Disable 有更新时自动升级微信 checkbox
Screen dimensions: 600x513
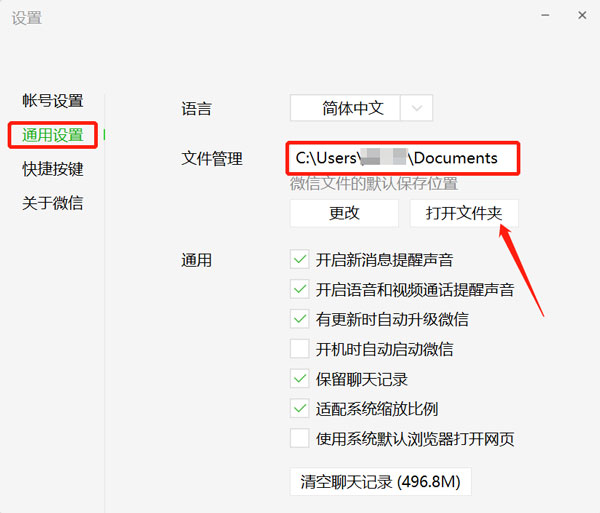pyautogui.click(x=300, y=319)
